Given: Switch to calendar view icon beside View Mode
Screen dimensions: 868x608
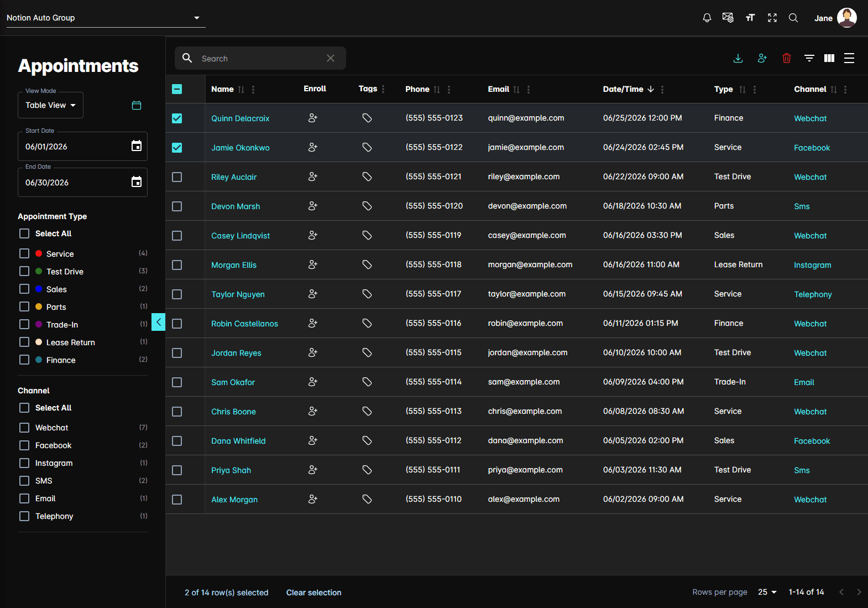Looking at the screenshot, I should coord(137,105).
